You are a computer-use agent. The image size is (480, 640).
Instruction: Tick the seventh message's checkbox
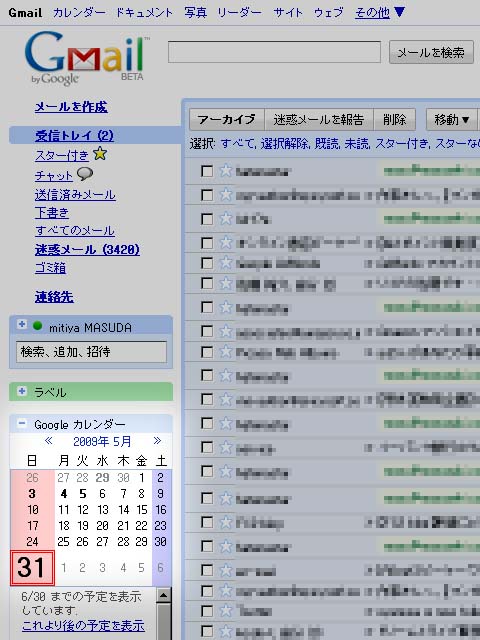(x=207, y=307)
